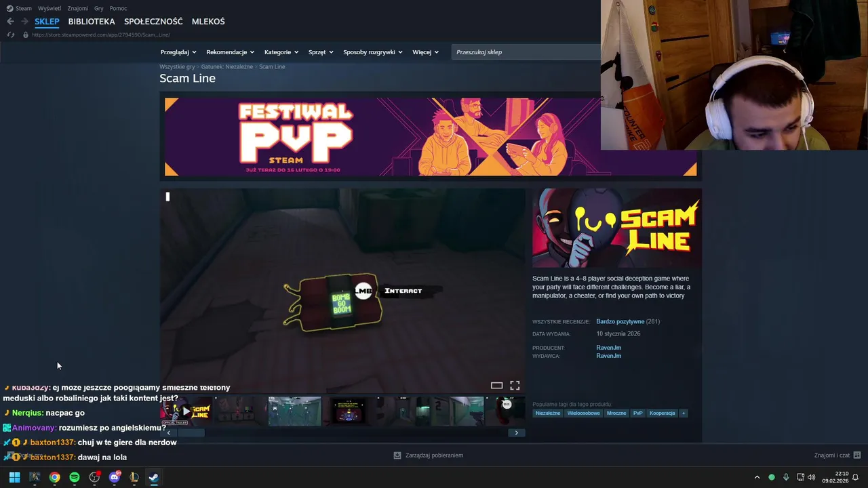
Task: Click the plus button to add tags
Action: pos(684,413)
